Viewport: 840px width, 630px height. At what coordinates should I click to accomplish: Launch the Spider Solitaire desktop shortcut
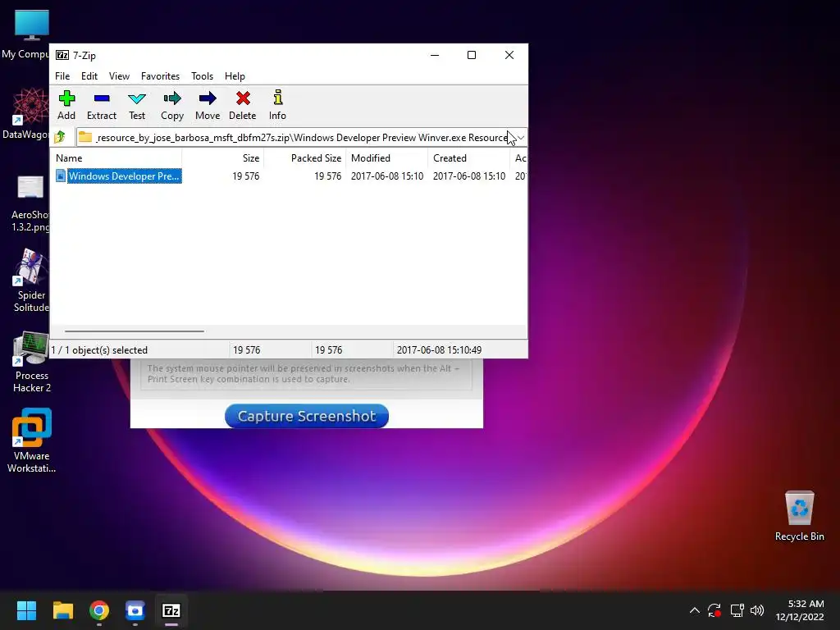click(31, 281)
